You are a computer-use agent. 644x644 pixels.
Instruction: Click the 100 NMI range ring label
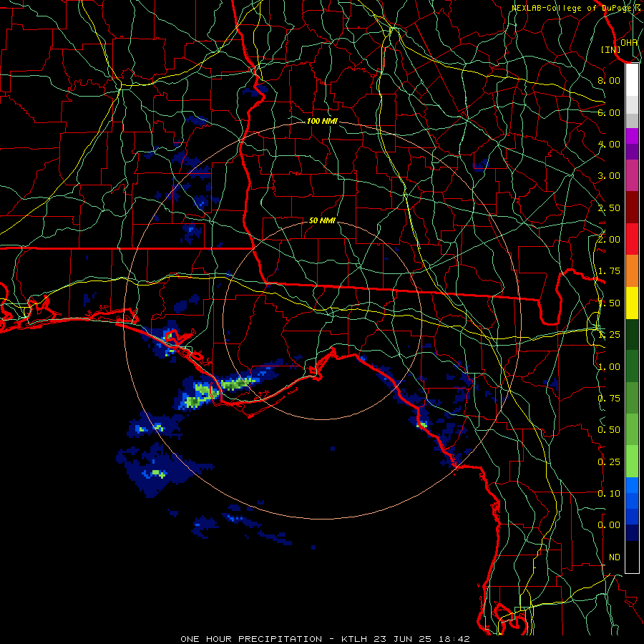point(322,121)
